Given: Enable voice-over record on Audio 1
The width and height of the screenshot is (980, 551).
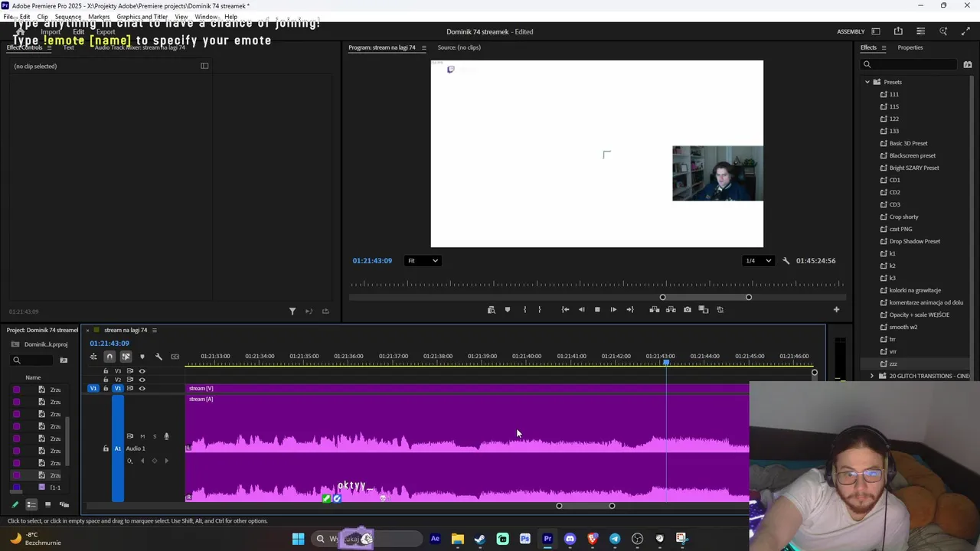Looking at the screenshot, I should (166, 436).
